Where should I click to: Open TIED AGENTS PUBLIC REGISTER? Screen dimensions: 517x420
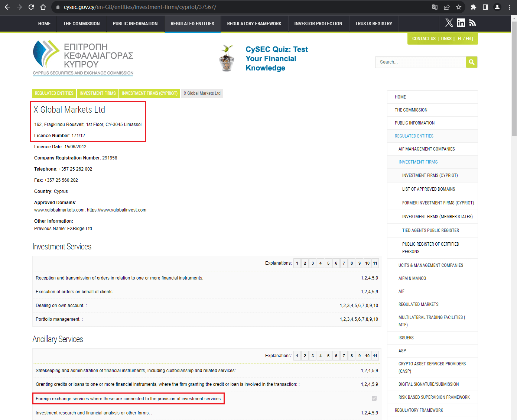(x=432, y=230)
